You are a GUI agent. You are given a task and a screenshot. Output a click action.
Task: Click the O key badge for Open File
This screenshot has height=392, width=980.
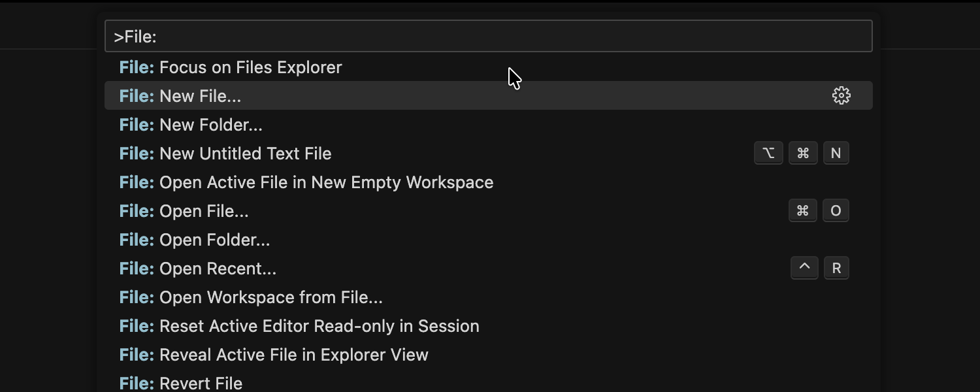tap(836, 211)
